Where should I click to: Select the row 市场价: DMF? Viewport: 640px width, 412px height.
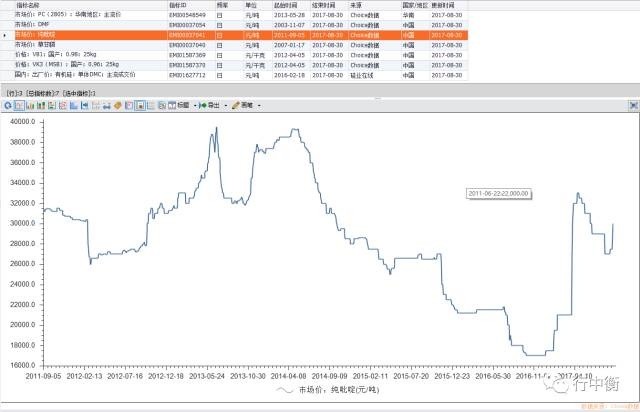coord(234,25)
